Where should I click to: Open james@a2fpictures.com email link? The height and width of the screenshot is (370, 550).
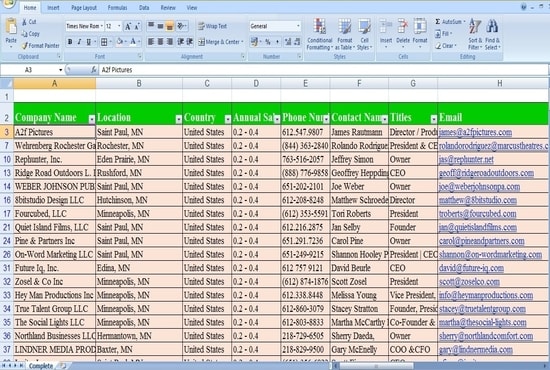(475, 132)
